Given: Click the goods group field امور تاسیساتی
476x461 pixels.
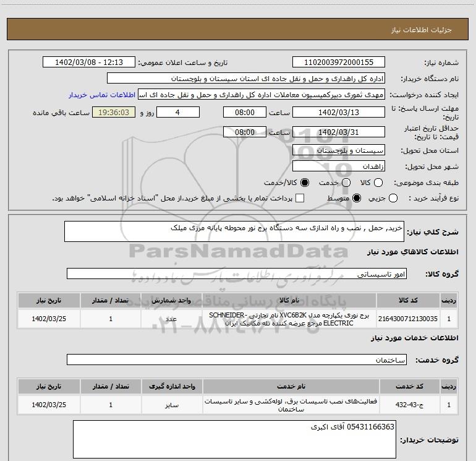Looking at the screenshot, I should tap(237, 274).
